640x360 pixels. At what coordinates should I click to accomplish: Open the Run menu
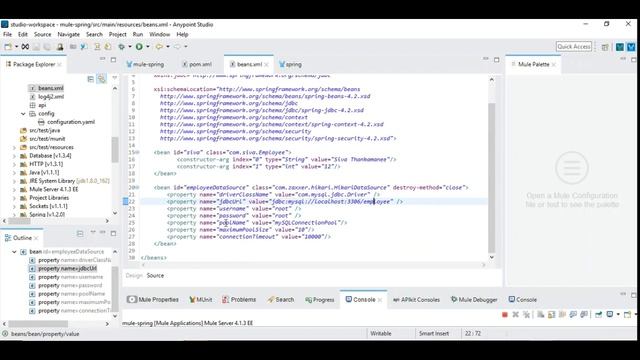[138, 34]
